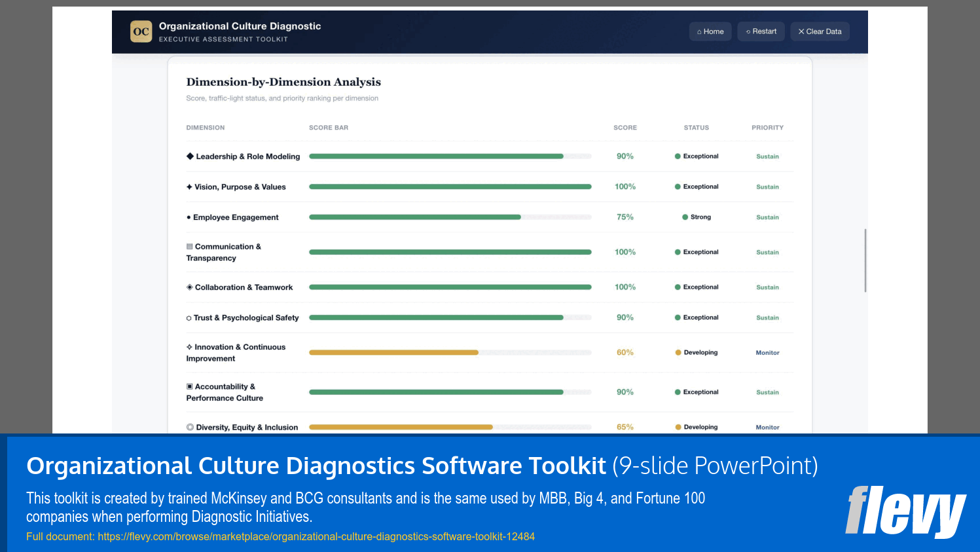Click the 90% score for Trust & Psychological Safety

pos(625,318)
